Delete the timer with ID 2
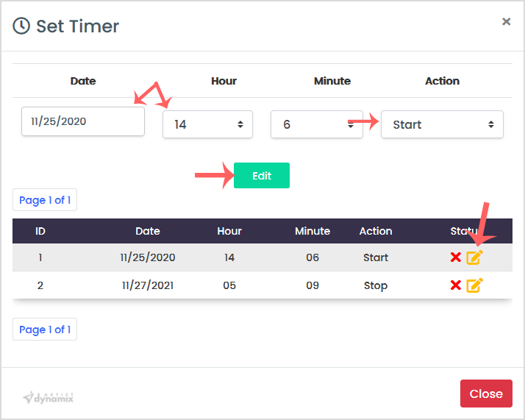Screen dimensions: 525x420 pos(455,285)
